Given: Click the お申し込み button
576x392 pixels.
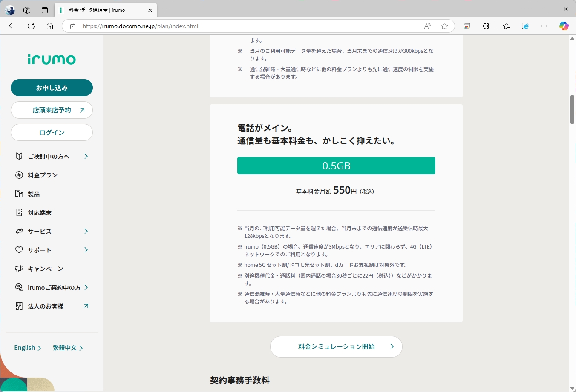Looking at the screenshot, I should pyautogui.click(x=52, y=88).
